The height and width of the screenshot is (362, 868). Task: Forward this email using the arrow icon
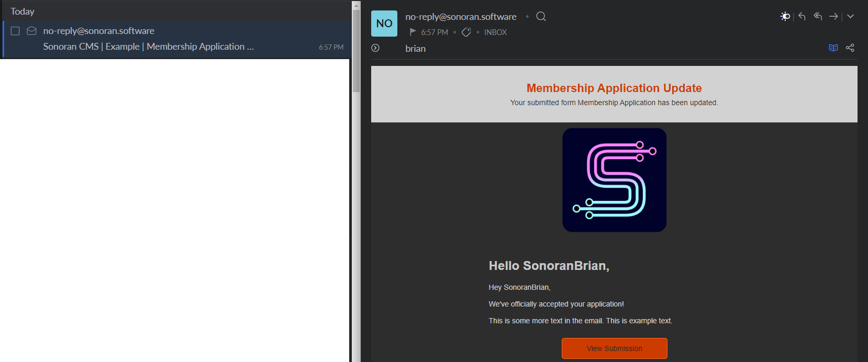tap(833, 16)
